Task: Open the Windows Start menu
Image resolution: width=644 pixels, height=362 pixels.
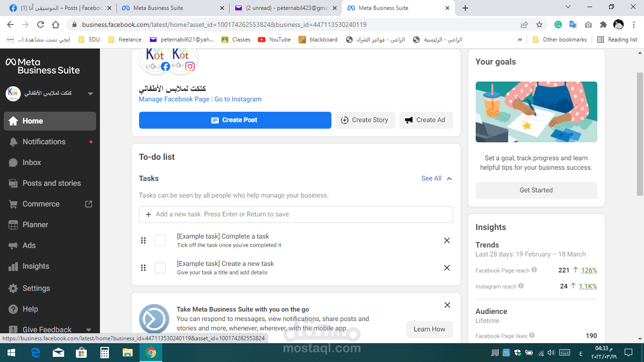Action: point(11,352)
